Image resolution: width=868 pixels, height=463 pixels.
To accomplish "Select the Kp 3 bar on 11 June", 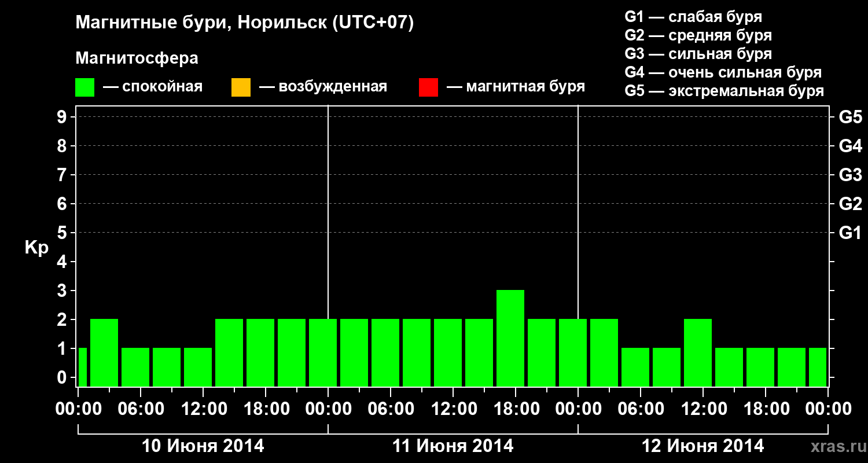I will 510,338.
